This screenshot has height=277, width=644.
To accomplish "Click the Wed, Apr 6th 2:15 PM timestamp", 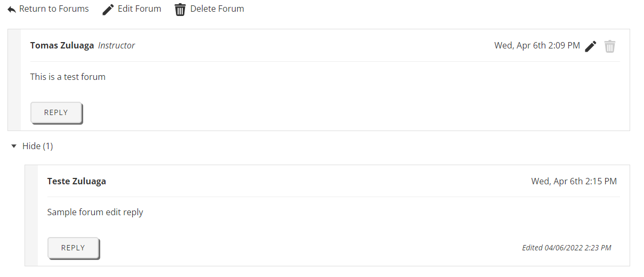I will [x=574, y=181].
